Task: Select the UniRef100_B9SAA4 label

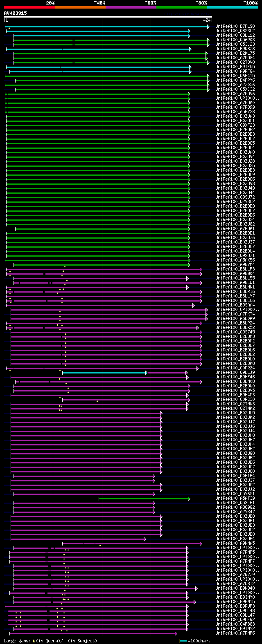Action: pyautogui.click(x=235, y=305)
